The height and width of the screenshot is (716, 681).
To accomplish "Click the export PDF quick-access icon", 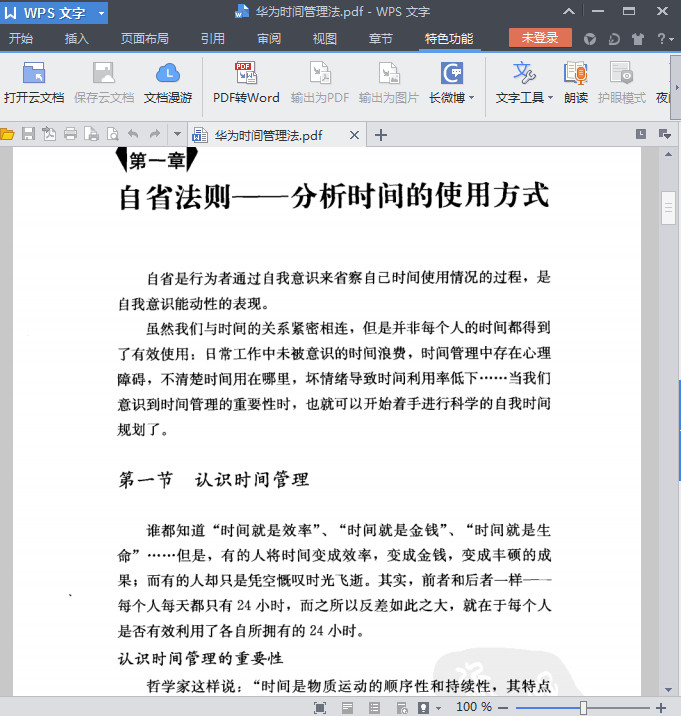I will click(x=49, y=134).
